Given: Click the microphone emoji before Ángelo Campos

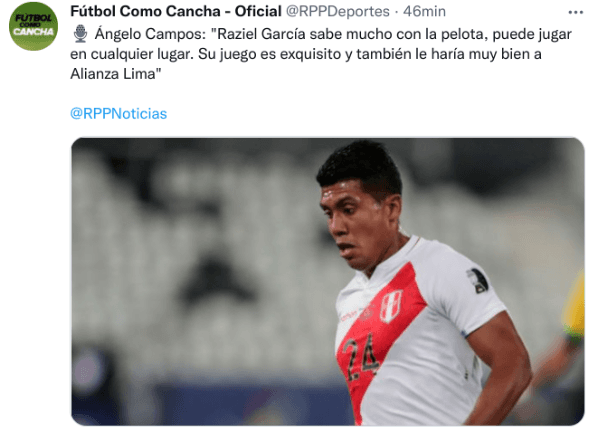Looking at the screenshot, I should coord(80,34).
